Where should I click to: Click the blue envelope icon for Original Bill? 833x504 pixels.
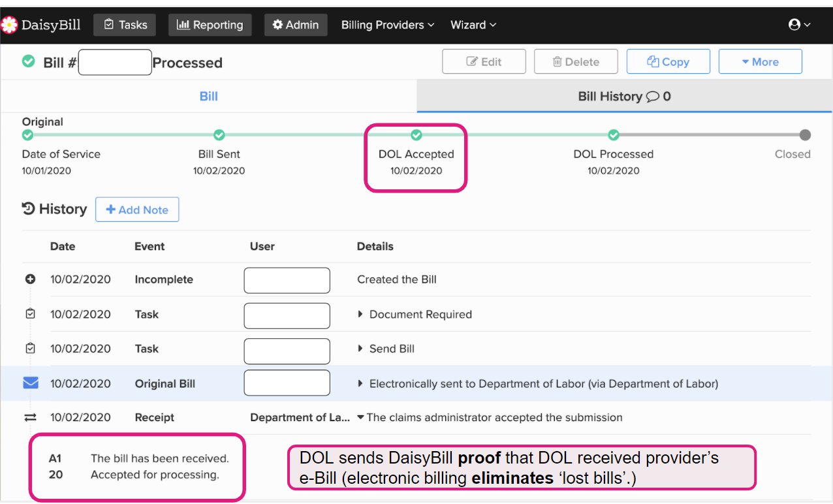[31, 383]
